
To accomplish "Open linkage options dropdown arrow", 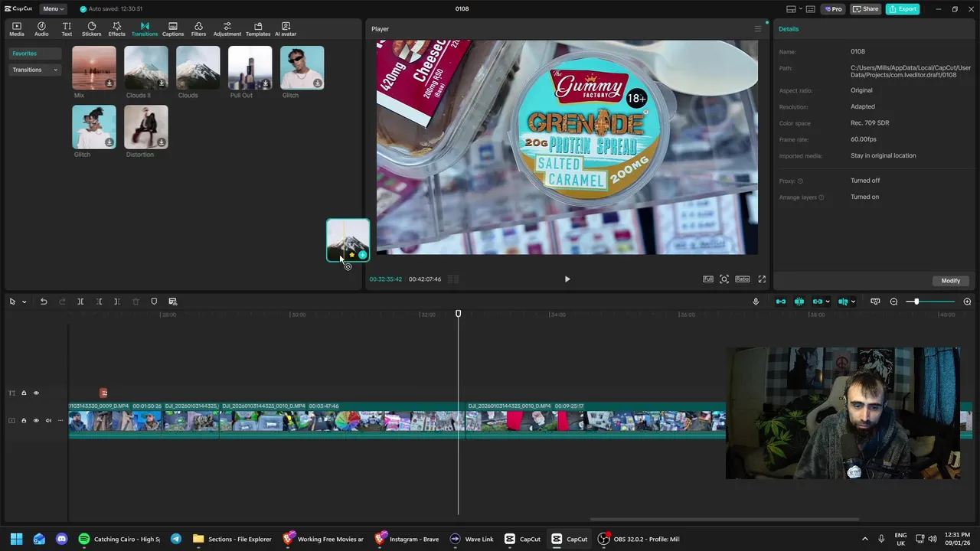I will (x=828, y=302).
